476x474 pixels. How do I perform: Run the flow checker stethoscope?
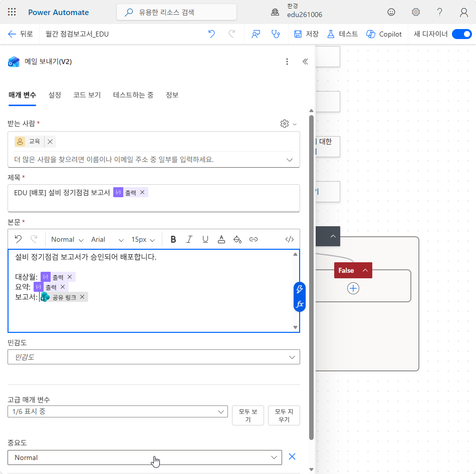pyautogui.click(x=276, y=34)
